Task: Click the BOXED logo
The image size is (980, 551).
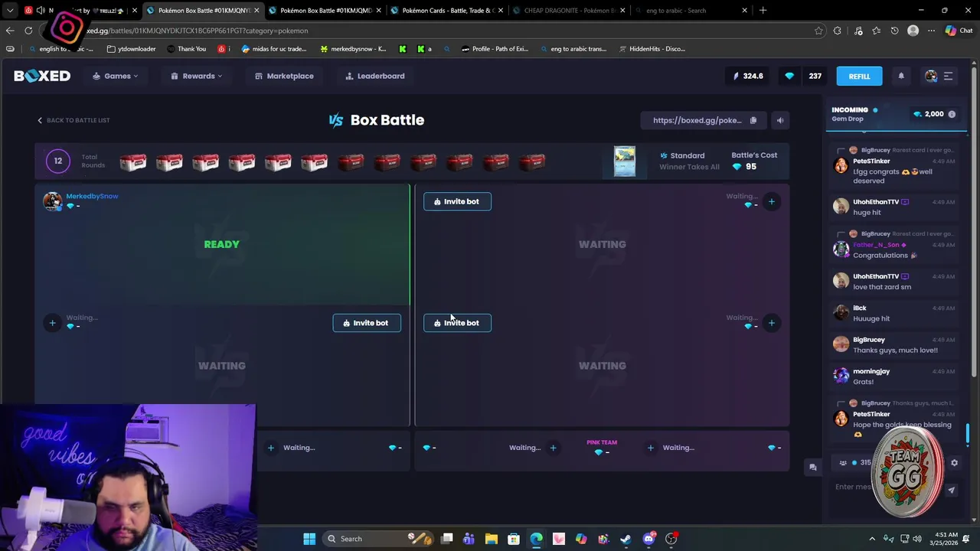Action: (42, 76)
